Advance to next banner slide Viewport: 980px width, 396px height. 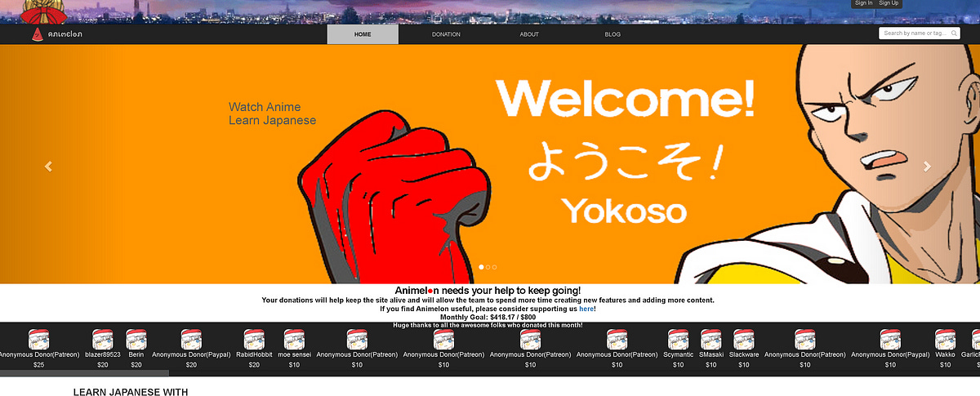coord(927,166)
